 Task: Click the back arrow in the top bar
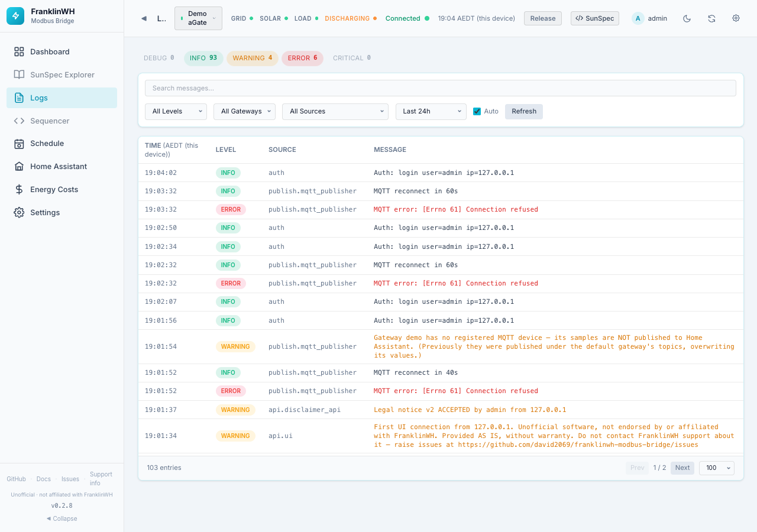coord(144,18)
